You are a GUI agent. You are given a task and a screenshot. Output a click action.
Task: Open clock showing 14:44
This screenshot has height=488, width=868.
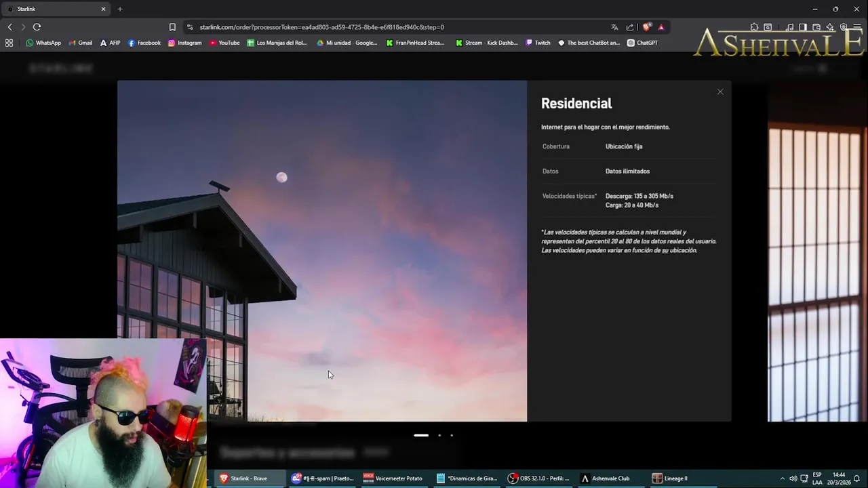click(839, 479)
